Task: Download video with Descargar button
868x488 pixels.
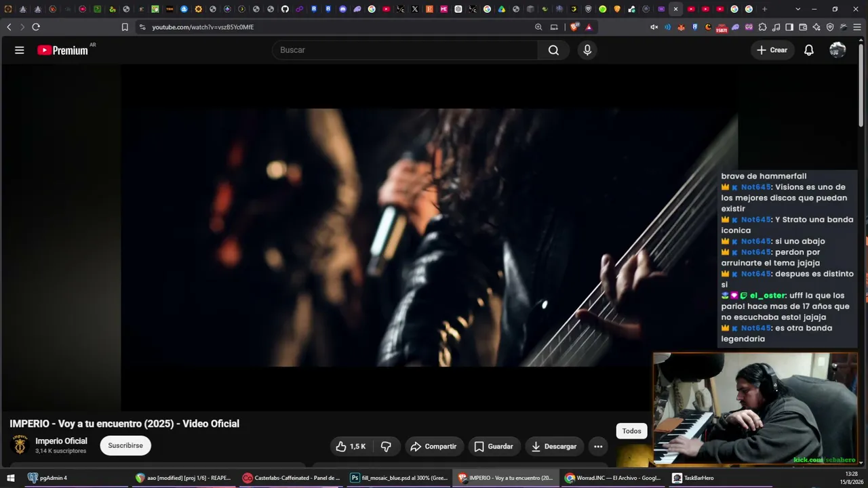Action: coord(554,447)
